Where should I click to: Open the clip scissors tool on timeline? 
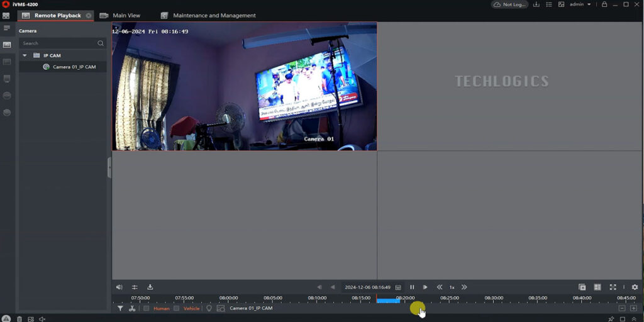pyautogui.click(x=131, y=308)
